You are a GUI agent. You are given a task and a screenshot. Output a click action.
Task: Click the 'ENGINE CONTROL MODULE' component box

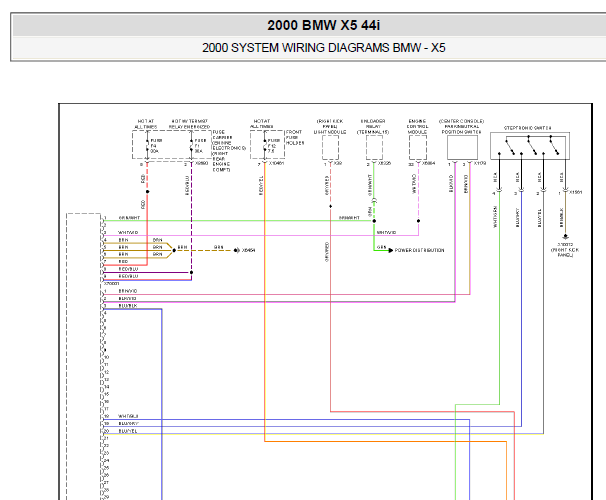click(418, 147)
